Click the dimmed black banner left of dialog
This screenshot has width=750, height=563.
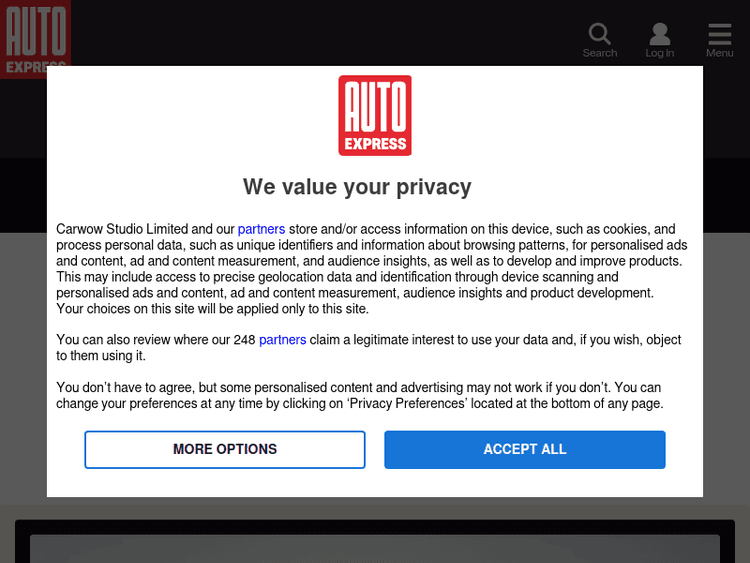(23, 195)
